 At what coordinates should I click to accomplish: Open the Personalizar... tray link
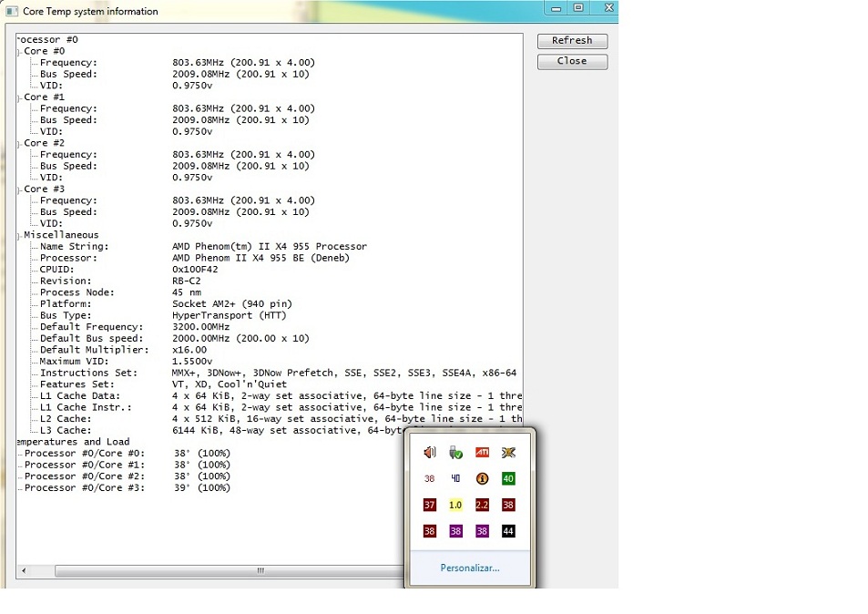tap(470, 568)
